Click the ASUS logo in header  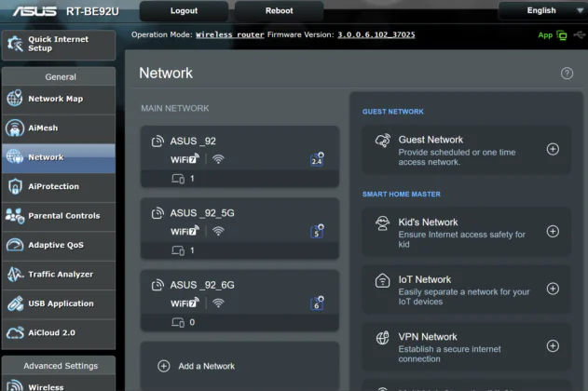click(x=34, y=11)
